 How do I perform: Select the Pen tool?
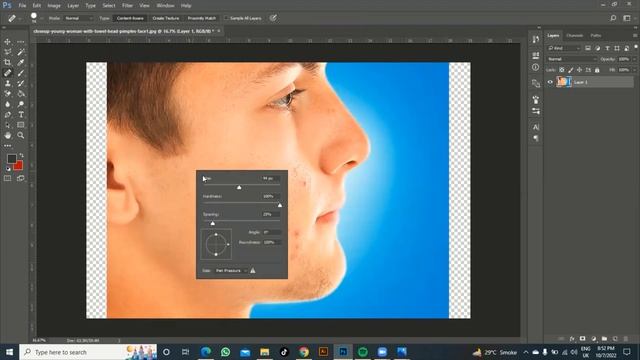tap(8, 115)
